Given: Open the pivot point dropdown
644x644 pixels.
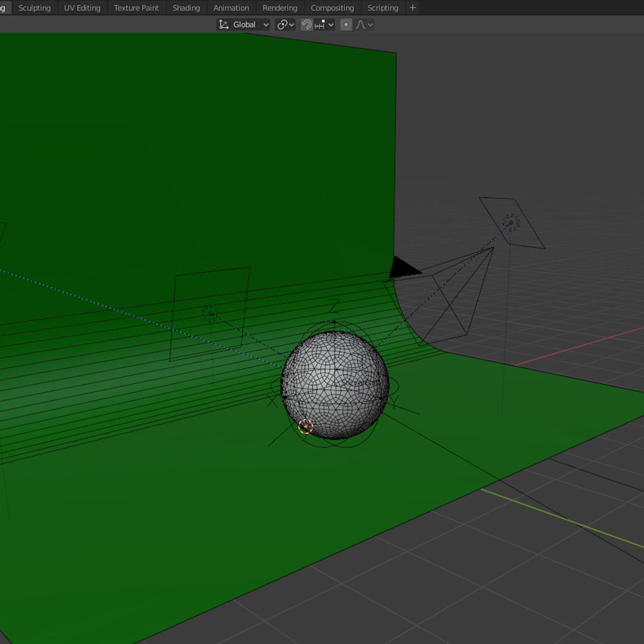Looking at the screenshot, I should point(286,24).
